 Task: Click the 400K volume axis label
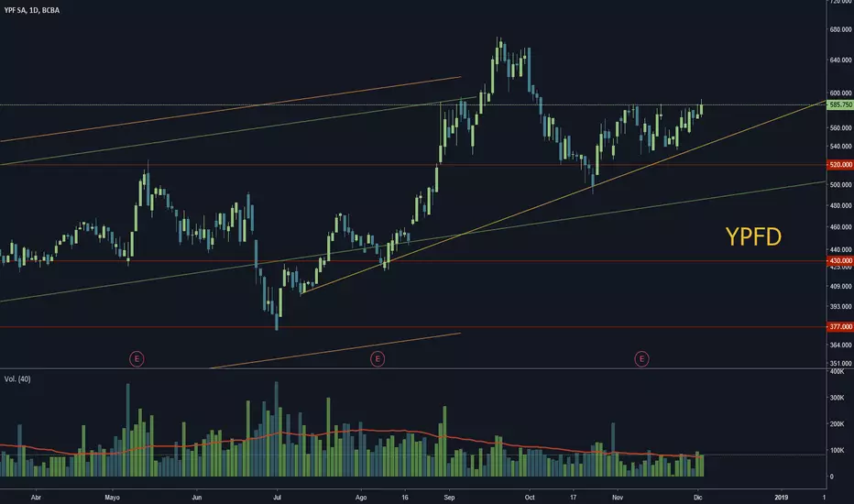pos(837,372)
